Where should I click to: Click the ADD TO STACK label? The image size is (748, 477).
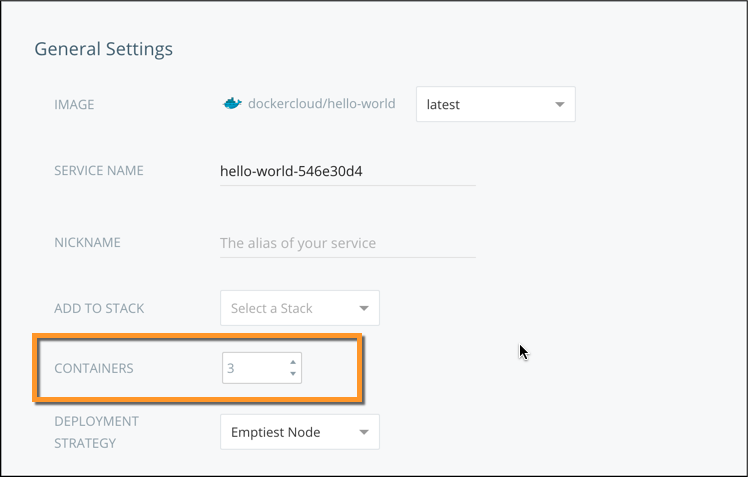tap(100, 308)
